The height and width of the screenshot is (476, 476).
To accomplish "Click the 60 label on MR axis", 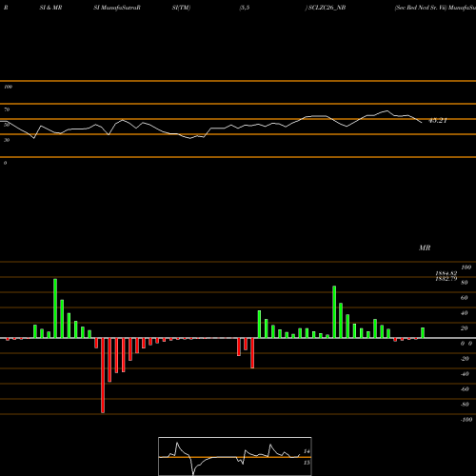I will (465, 298).
